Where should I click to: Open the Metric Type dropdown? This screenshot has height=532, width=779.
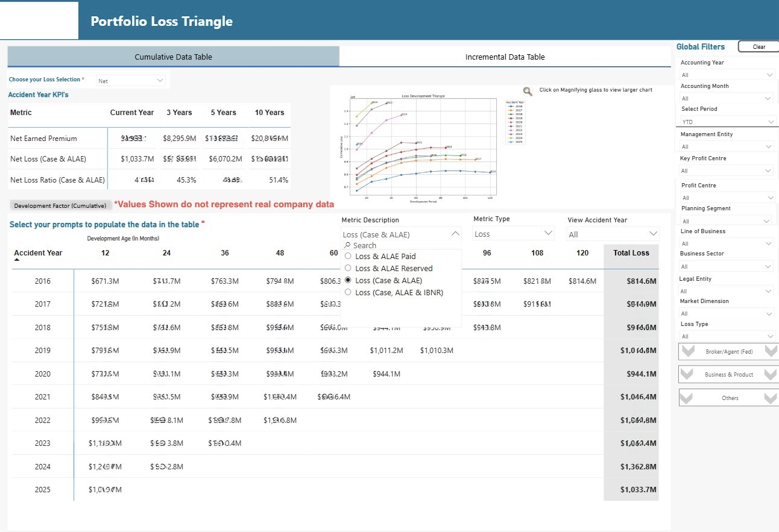[x=513, y=234]
